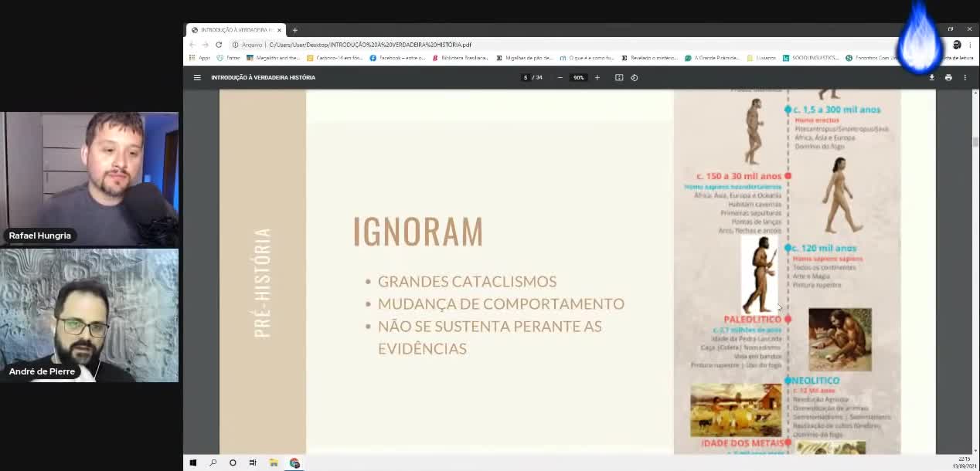Open the Facebook bookmark
Viewport: 980px width, 471px height.
point(397,58)
